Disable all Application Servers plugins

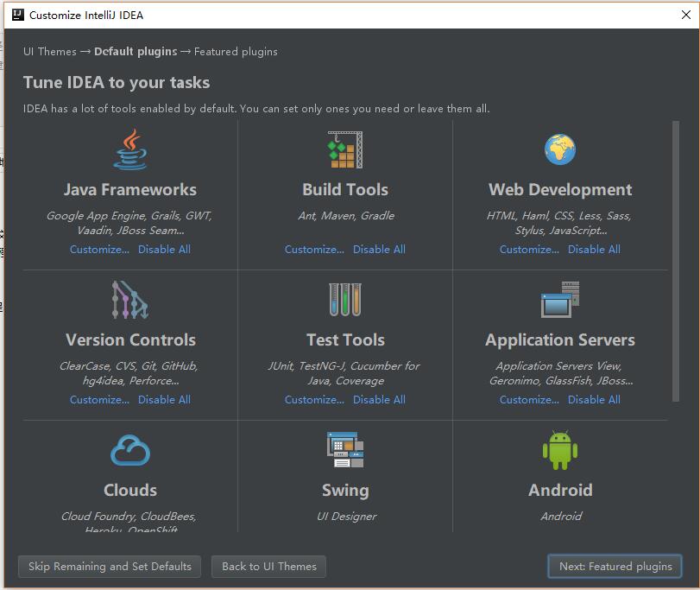tap(594, 400)
